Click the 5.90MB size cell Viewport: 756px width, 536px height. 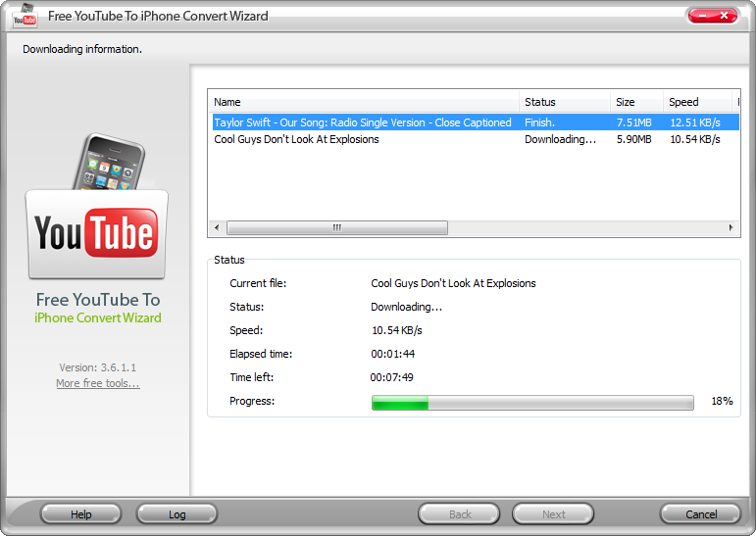tap(634, 139)
